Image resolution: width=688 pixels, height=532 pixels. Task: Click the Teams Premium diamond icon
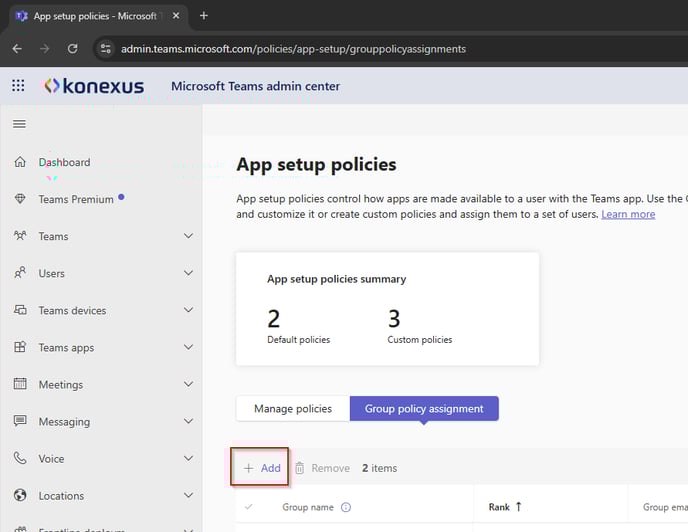click(20, 199)
